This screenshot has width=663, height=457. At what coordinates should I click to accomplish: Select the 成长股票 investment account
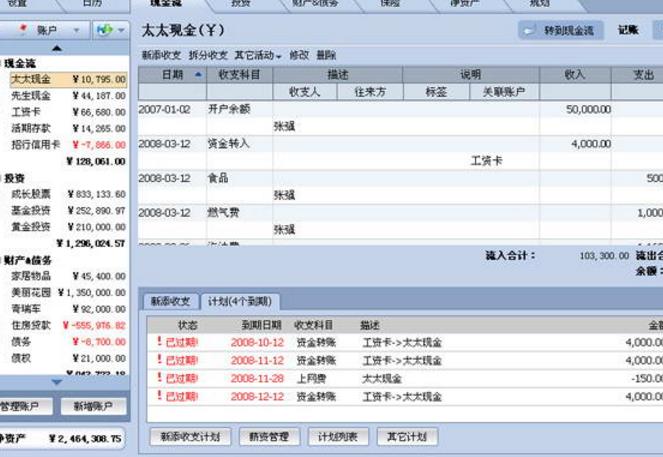point(68,194)
